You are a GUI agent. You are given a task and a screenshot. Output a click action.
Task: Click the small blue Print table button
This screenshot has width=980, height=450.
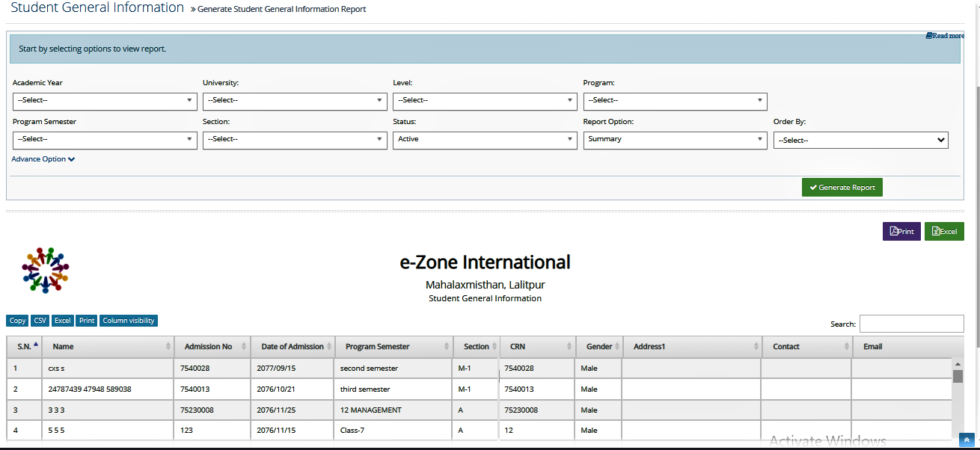point(87,321)
